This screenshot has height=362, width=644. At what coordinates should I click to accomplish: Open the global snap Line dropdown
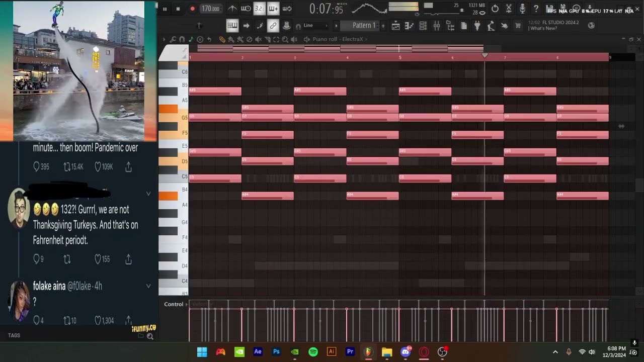pyautogui.click(x=316, y=26)
